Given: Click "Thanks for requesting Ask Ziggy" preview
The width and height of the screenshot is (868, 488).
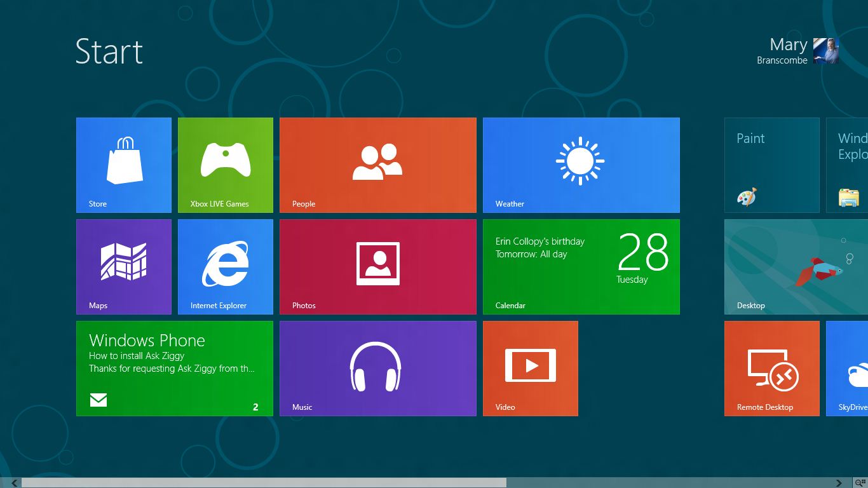Looking at the screenshot, I should click(172, 369).
